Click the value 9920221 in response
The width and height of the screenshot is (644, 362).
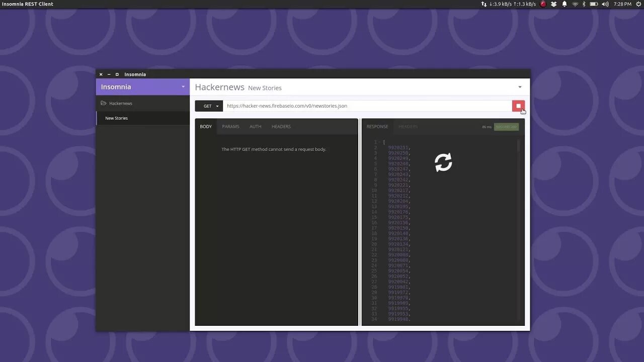[x=399, y=186]
